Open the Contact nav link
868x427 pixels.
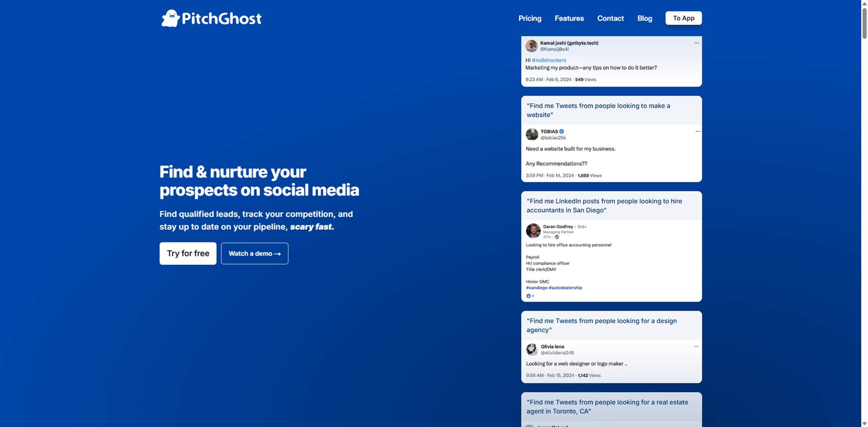point(611,18)
